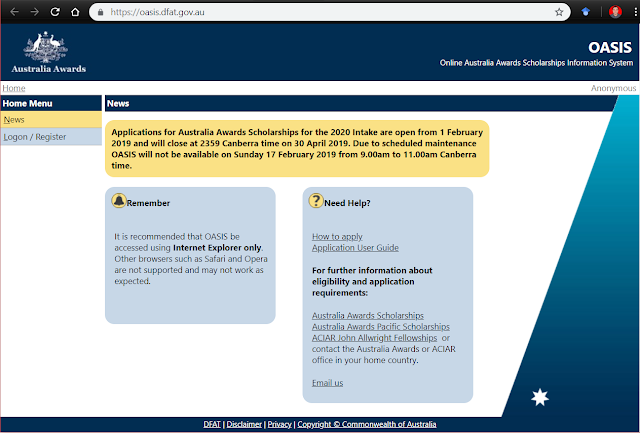This screenshot has width=640, height=433.
Task: Open the Application User Guide link
Action: (355, 248)
